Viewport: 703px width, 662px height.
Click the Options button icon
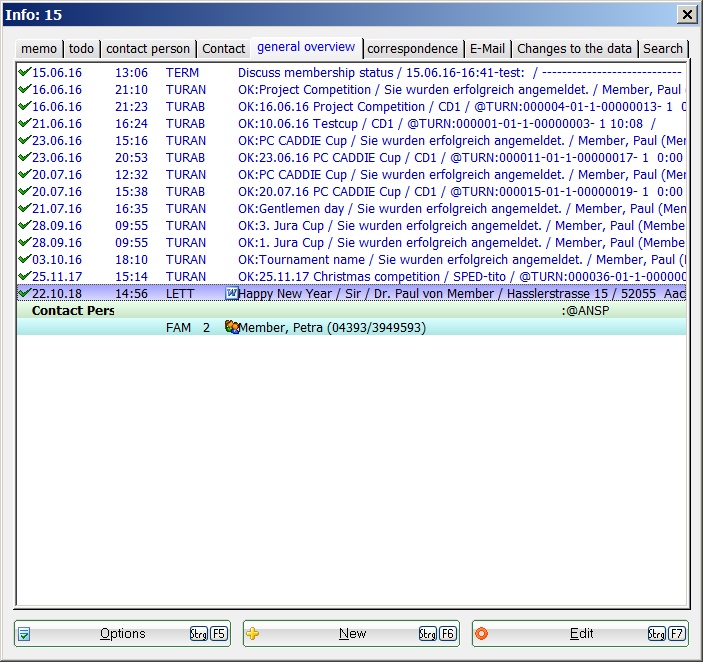tap(25, 634)
